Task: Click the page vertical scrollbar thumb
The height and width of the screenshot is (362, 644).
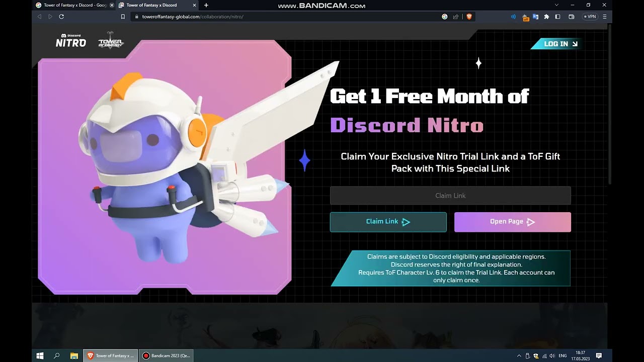Action: tap(610, 103)
